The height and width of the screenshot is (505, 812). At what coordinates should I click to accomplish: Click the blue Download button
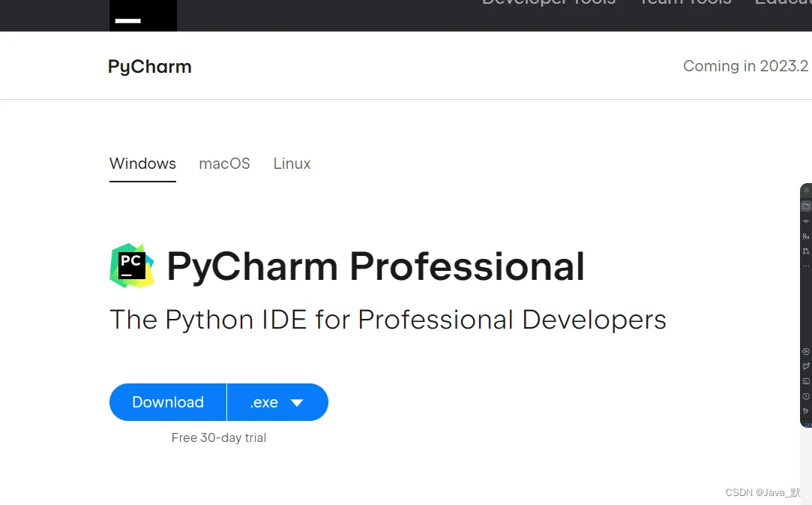coord(168,402)
